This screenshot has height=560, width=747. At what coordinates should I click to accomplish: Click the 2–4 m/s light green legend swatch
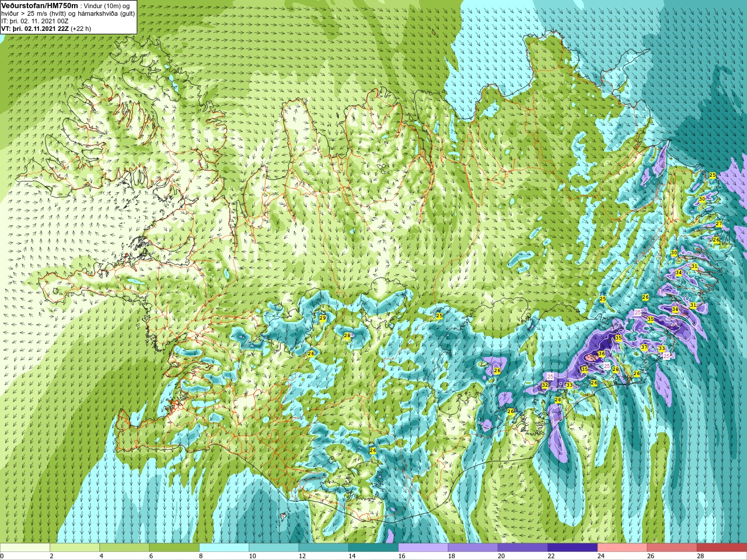[x=75, y=548]
